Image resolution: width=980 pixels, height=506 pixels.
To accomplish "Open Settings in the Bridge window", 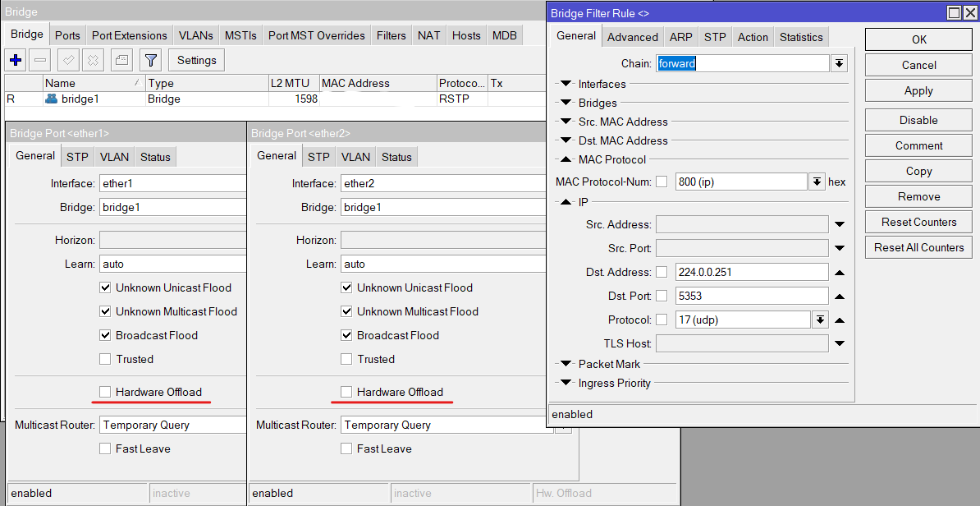I will pos(196,61).
